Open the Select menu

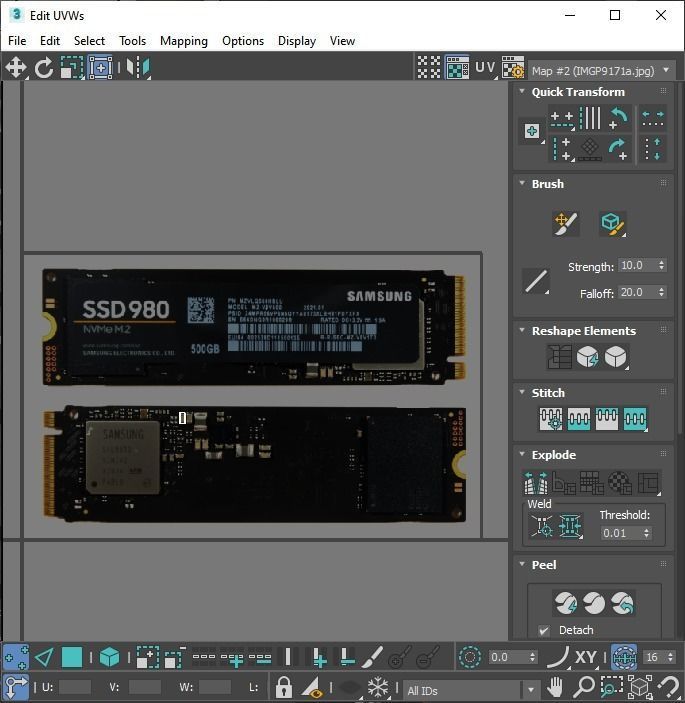click(x=89, y=41)
